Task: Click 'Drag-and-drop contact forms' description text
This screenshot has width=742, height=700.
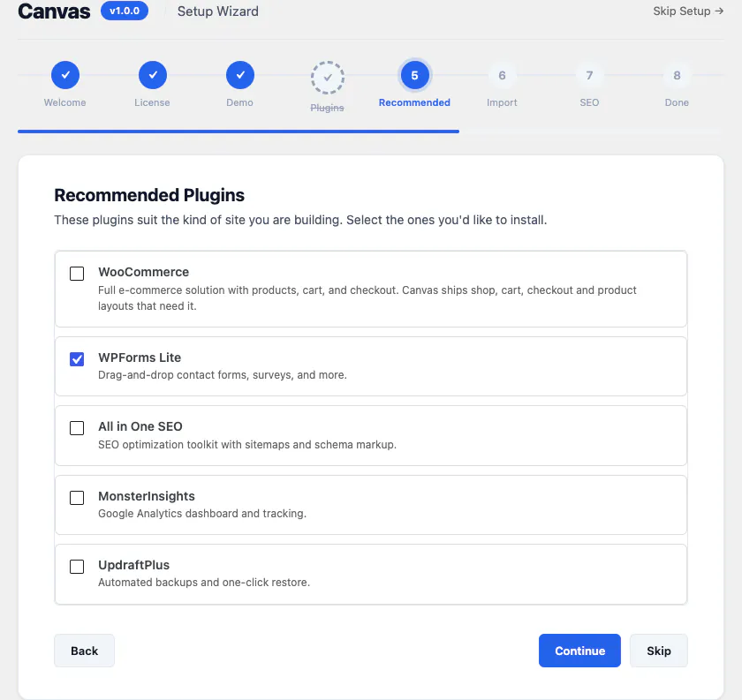Action: click(223, 375)
